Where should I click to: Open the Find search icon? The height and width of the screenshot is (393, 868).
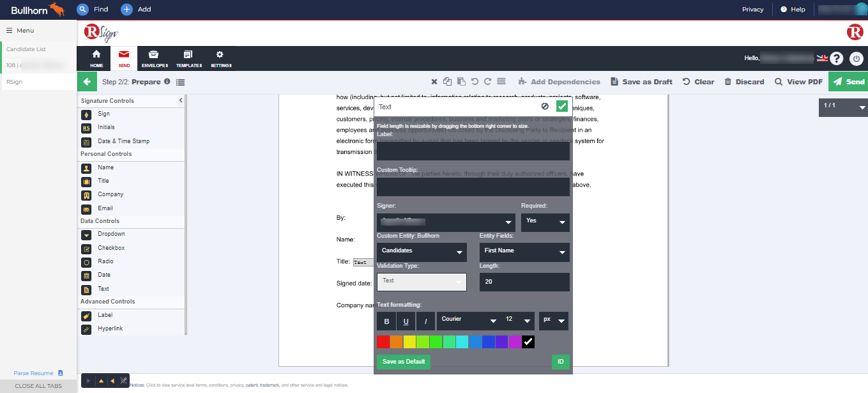(82, 10)
